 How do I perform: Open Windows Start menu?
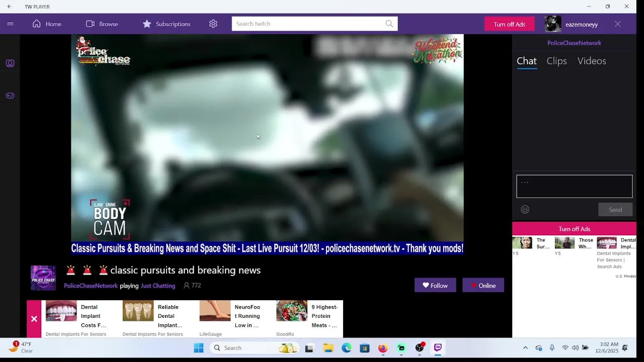pos(199,348)
